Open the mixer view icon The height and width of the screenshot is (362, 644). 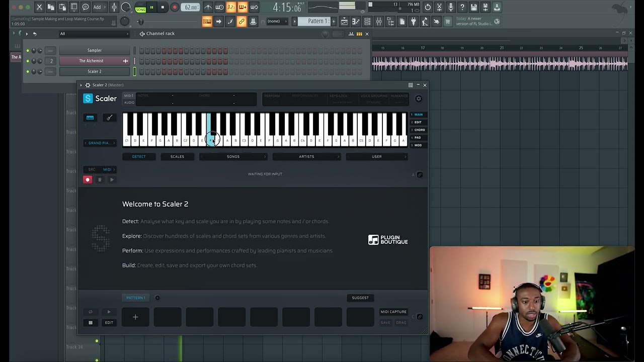pos(379,22)
